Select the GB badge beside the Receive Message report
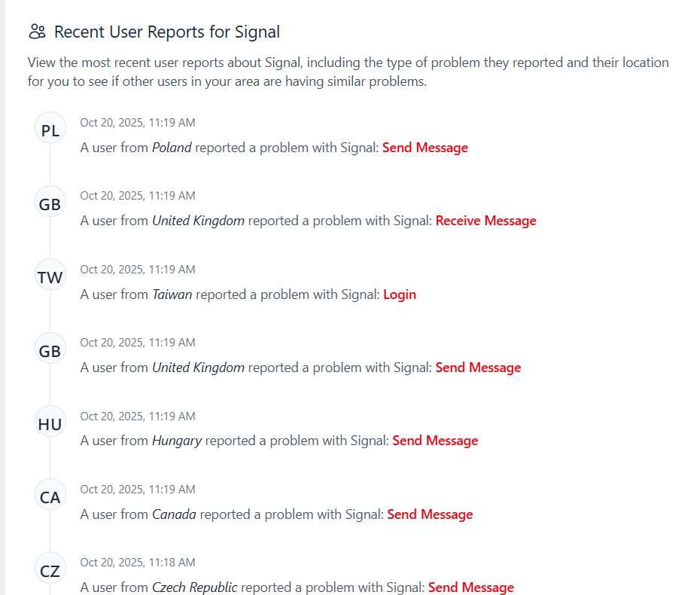The width and height of the screenshot is (700, 595). point(50,203)
